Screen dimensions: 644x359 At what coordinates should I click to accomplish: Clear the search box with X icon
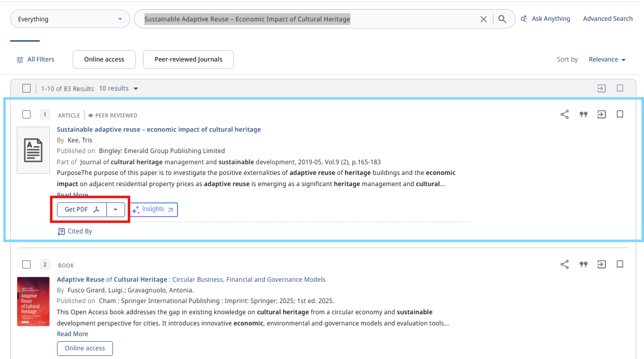coord(483,19)
